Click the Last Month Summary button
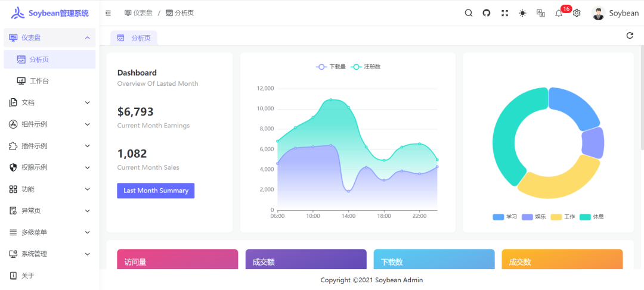 click(x=156, y=191)
